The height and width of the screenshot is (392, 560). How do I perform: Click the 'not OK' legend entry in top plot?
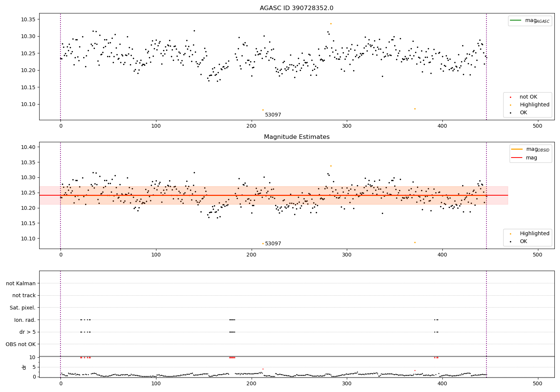(528, 97)
